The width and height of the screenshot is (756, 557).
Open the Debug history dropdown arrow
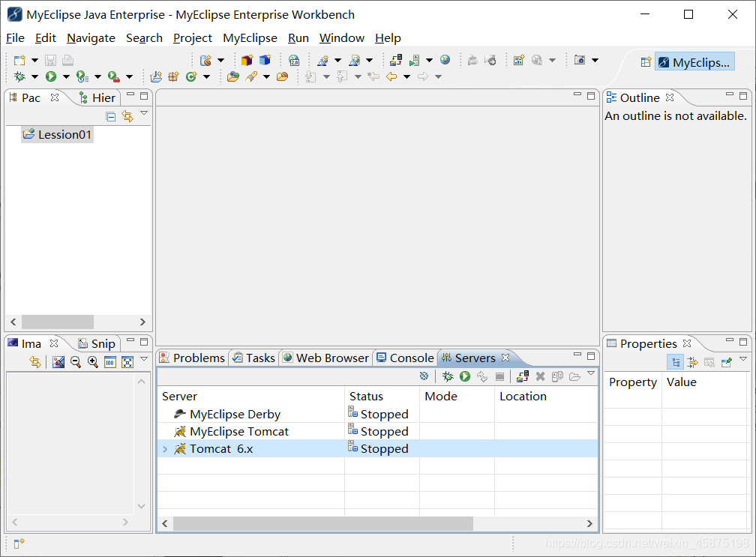click(x=34, y=76)
